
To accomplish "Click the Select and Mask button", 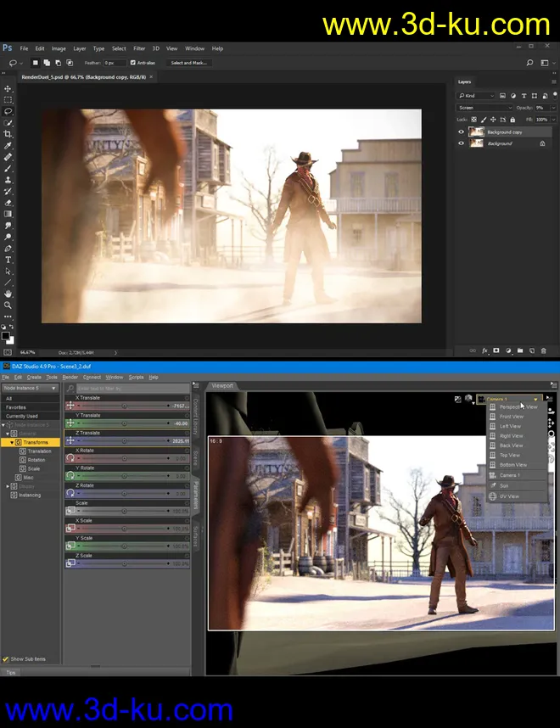I will click(189, 63).
